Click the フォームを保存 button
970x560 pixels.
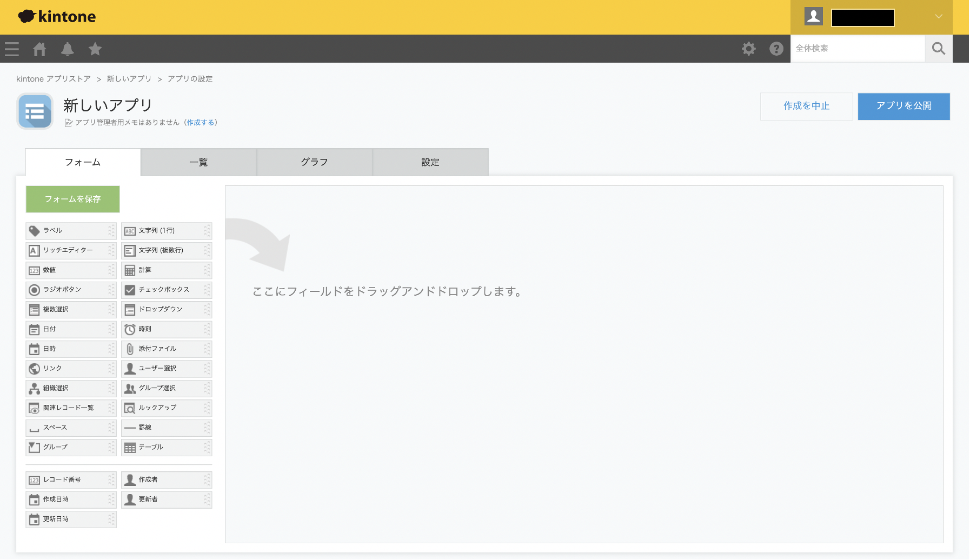point(72,199)
